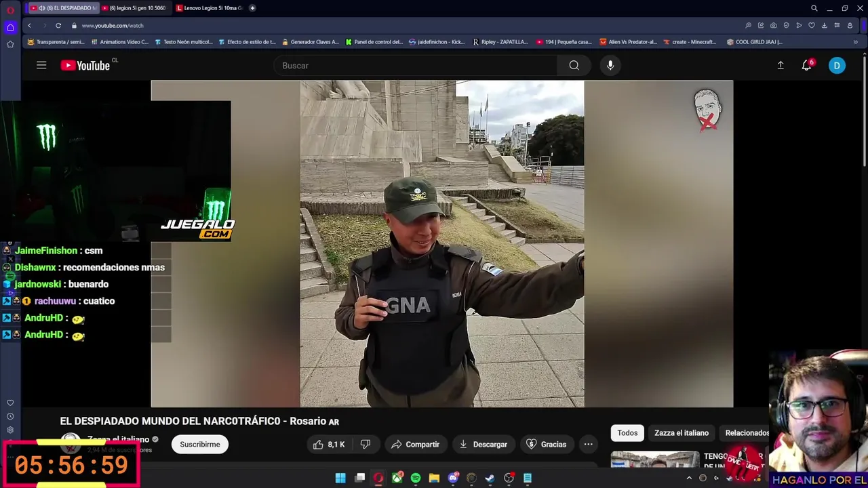Open bookmark Alien Vs Predator-al...
Screen dimensions: 868x488
628,42
